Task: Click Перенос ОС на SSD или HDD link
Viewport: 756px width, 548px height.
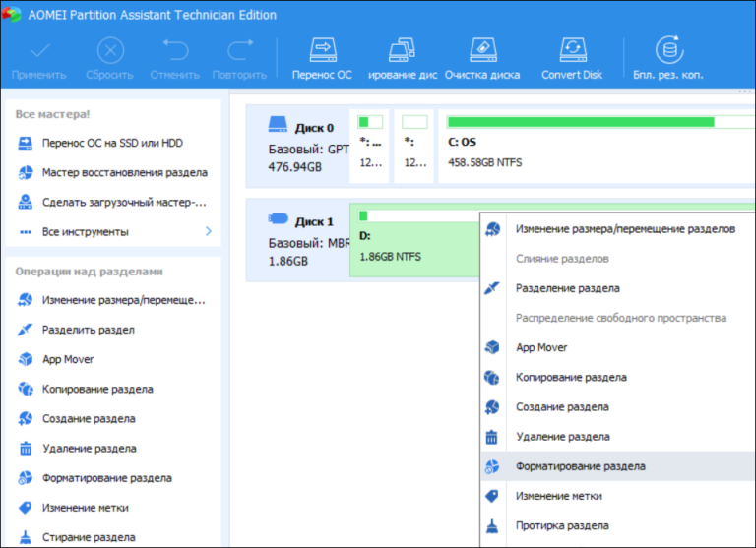Action: 112,143
